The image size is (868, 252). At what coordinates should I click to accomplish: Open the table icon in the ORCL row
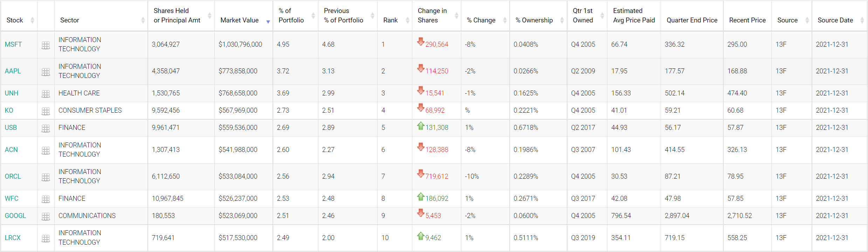[46, 177]
